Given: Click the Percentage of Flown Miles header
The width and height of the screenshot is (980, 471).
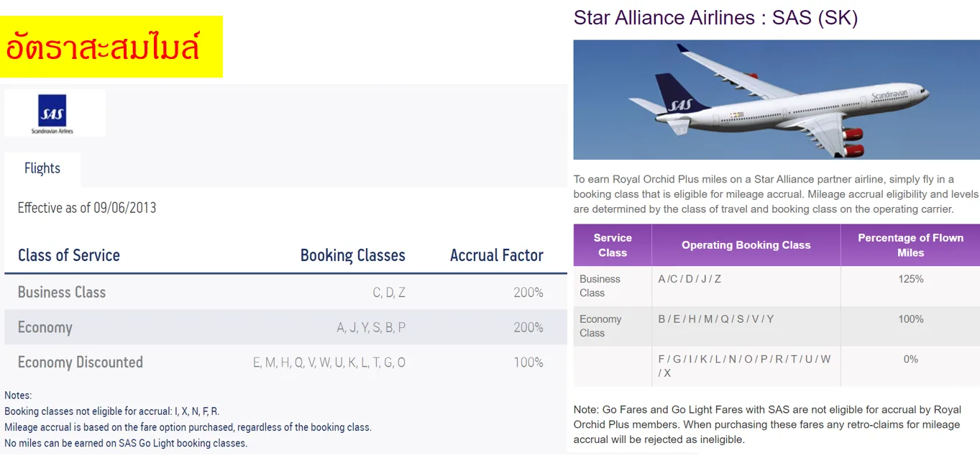Looking at the screenshot, I should point(910,245).
